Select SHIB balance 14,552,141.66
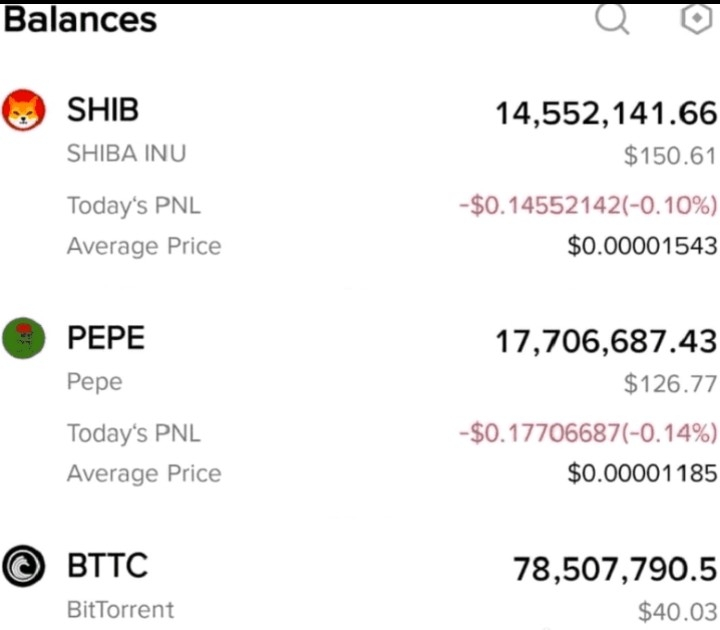The width and height of the screenshot is (720, 630). point(606,113)
